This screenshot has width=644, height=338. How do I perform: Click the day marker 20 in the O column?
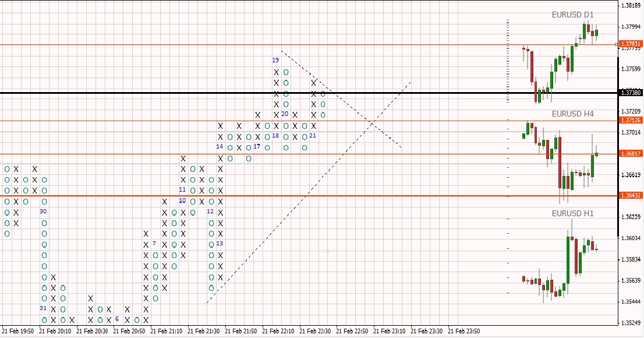(x=285, y=114)
